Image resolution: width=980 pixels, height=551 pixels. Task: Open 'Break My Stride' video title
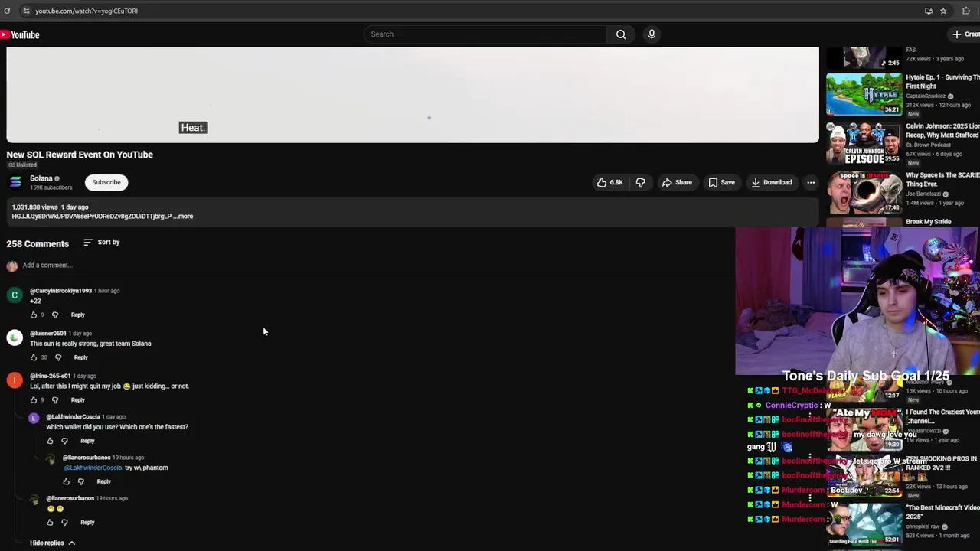[x=929, y=222]
